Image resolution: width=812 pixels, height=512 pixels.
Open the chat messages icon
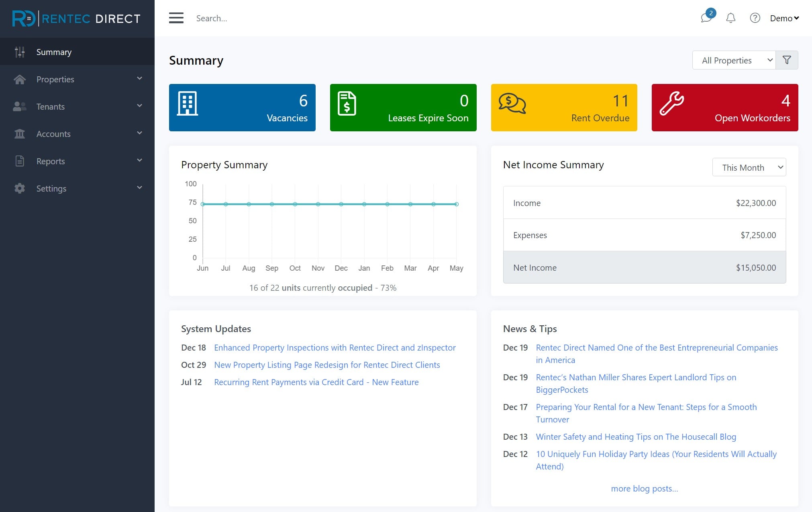tap(706, 18)
